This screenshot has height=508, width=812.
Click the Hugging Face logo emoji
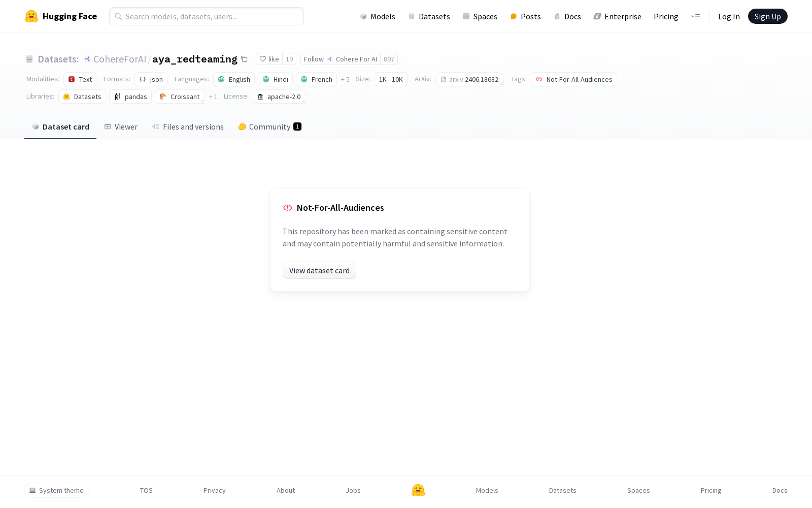(31, 16)
